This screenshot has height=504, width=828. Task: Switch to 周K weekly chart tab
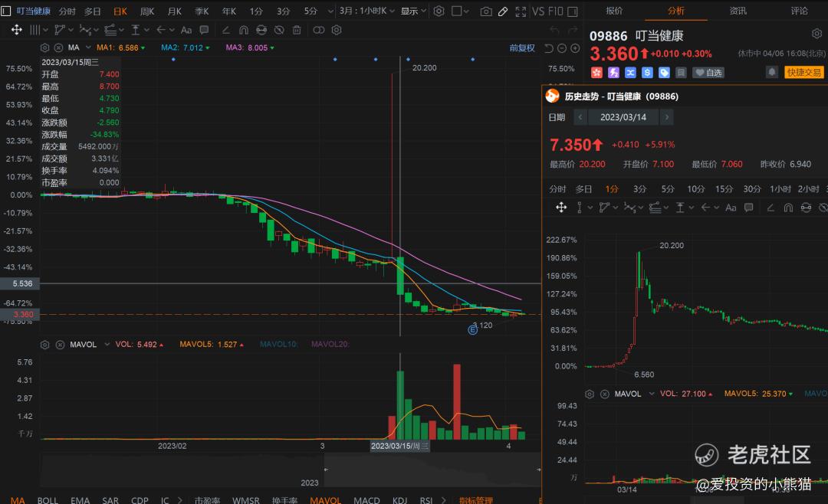[147, 11]
